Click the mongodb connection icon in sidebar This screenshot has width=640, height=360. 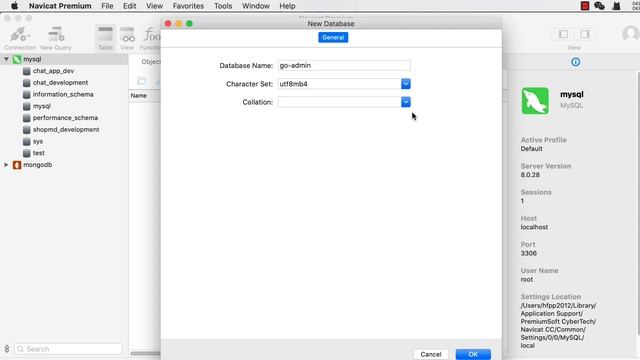[17, 165]
